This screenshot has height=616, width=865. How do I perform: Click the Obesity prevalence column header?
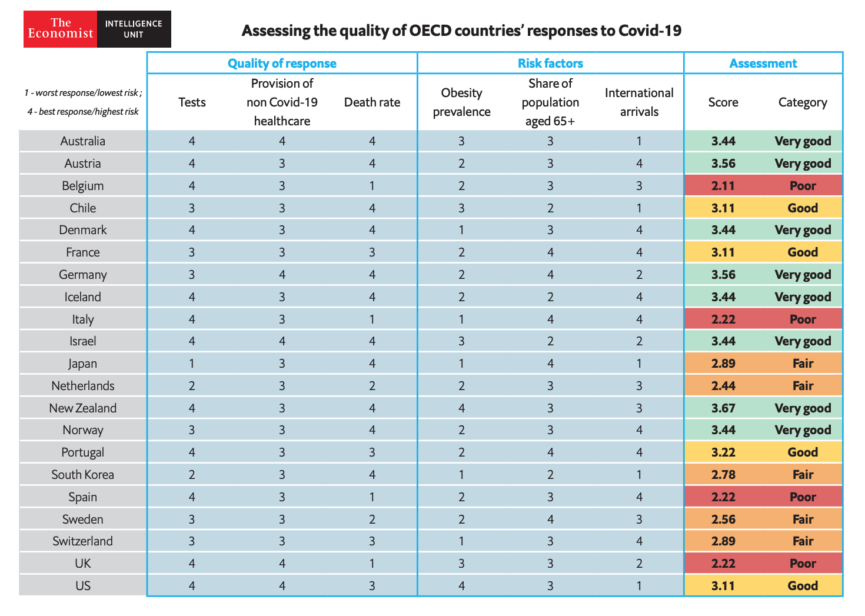tap(461, 102)
